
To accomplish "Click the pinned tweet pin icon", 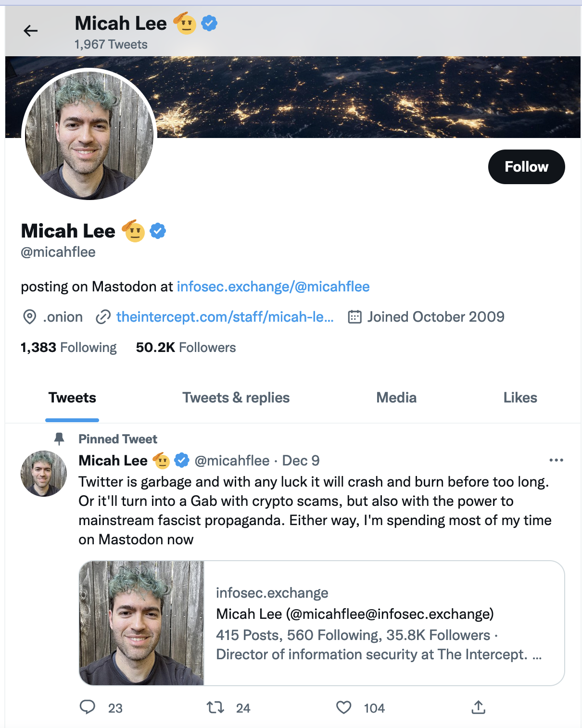I will (60, 438).
